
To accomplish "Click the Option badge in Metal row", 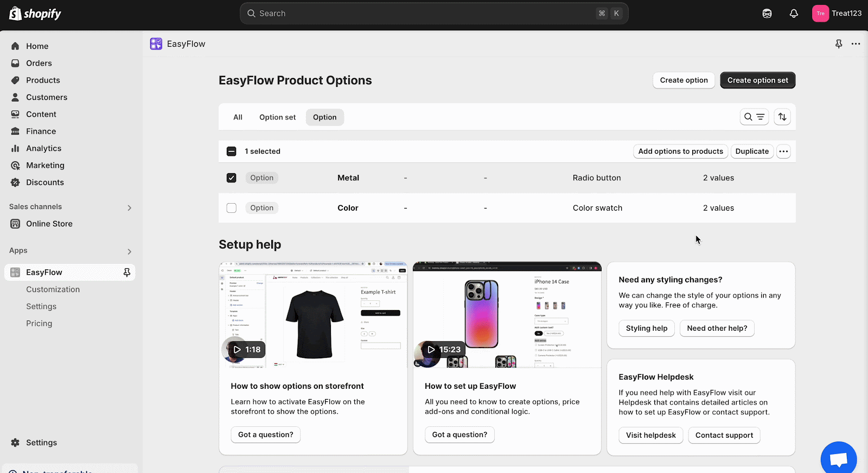I will pyautogui.click(x=262, y=178).
